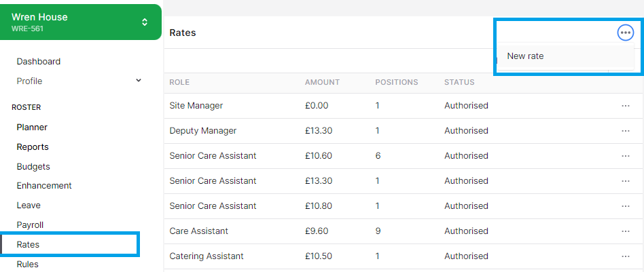
Task: Open the Planner page
Action: (32, 128)
